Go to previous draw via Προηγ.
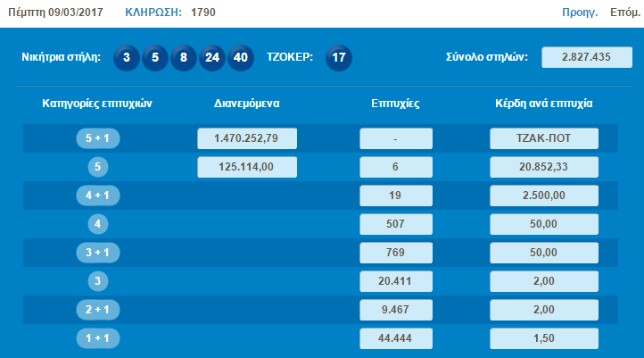644x358 pixels. (x=579, y=12)
